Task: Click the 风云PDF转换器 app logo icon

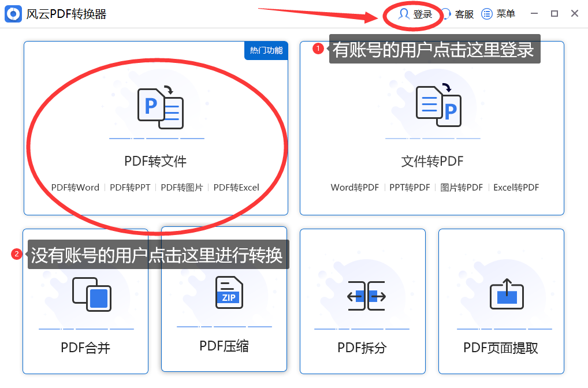Action: point(13,14)
